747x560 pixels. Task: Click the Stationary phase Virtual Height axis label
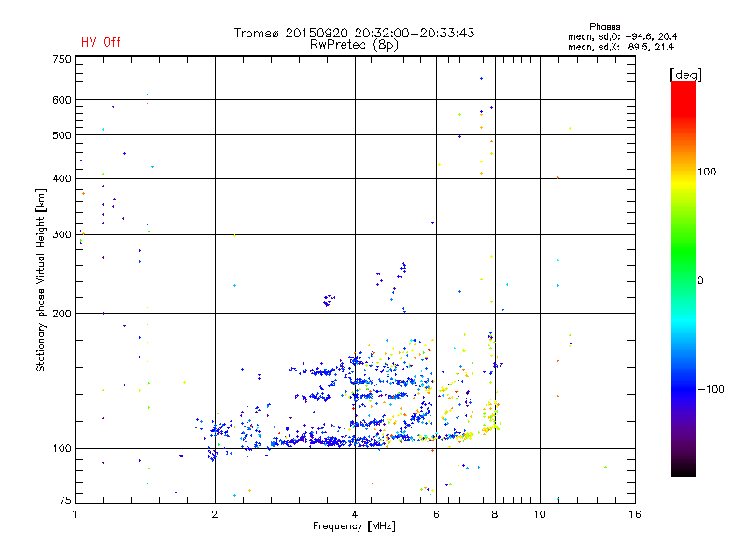[x=41, y=280]
